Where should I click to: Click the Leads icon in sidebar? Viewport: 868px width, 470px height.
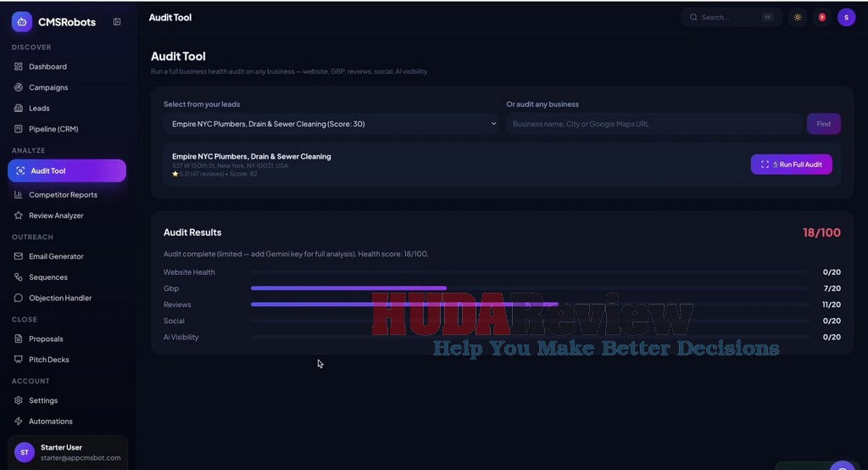tap(19, 108)
